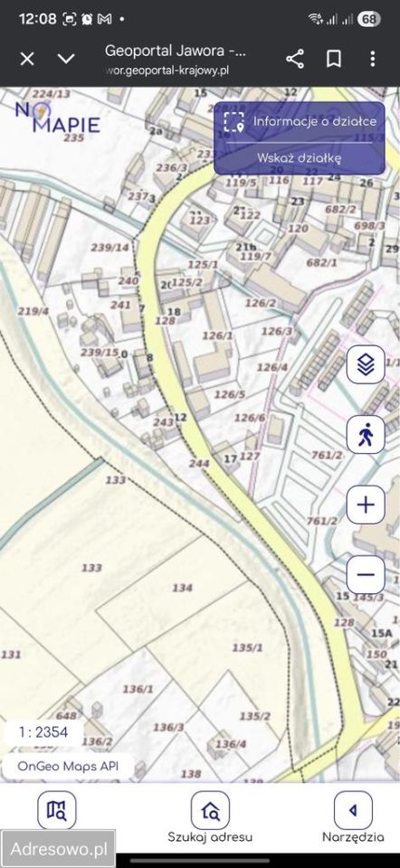Tap the parcel selection dashed icon
Image resolution: width=400 pixels, height=868 pixels.
tap(234, 122)
